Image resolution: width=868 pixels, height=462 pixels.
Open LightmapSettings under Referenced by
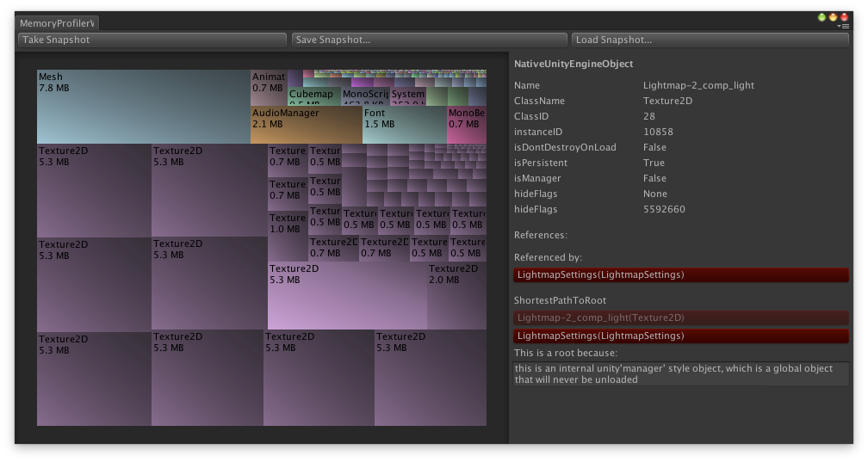click(x=680, y=275)
